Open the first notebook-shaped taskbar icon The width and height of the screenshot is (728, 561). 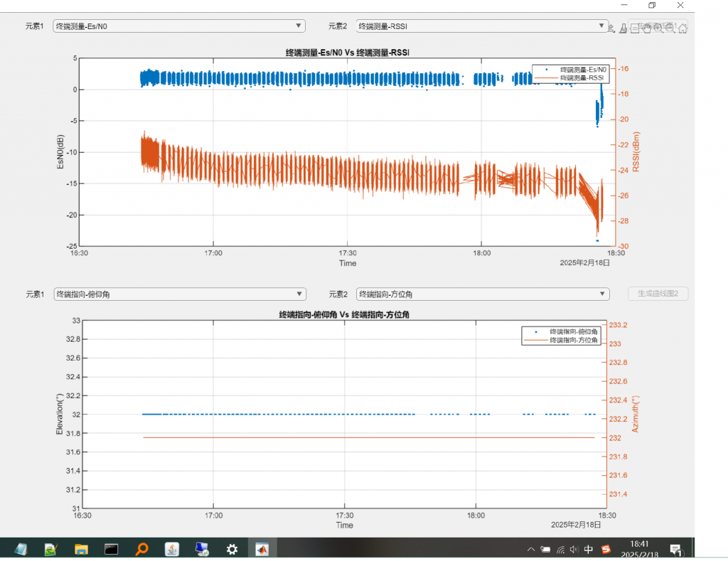coord(21,550)
